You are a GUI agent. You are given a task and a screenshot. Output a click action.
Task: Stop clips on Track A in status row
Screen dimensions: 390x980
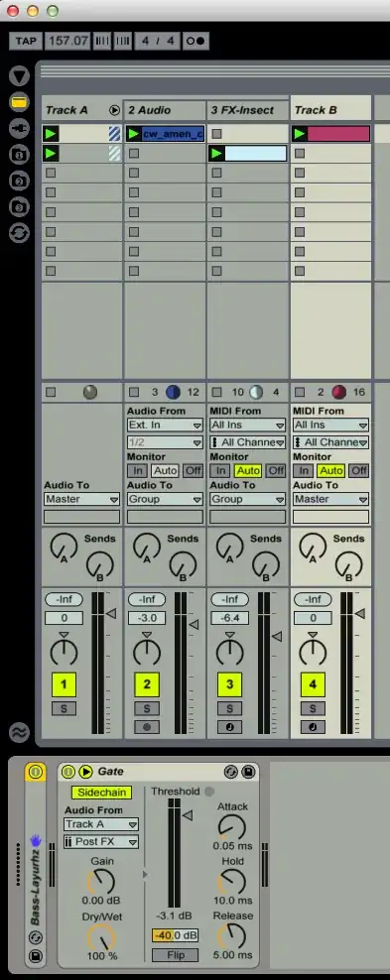51,393
